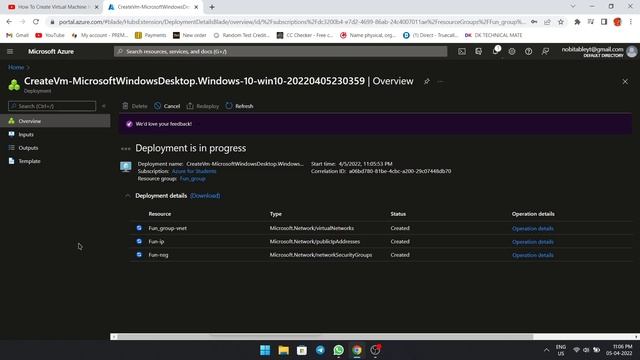
Task: Open the Feedback icon in top bar
Action: click(545, 51)
